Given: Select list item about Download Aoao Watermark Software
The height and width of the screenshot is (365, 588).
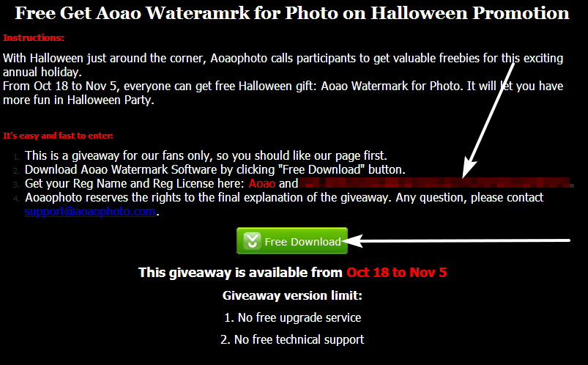Looking at the screenshot, I should [215, 169].
